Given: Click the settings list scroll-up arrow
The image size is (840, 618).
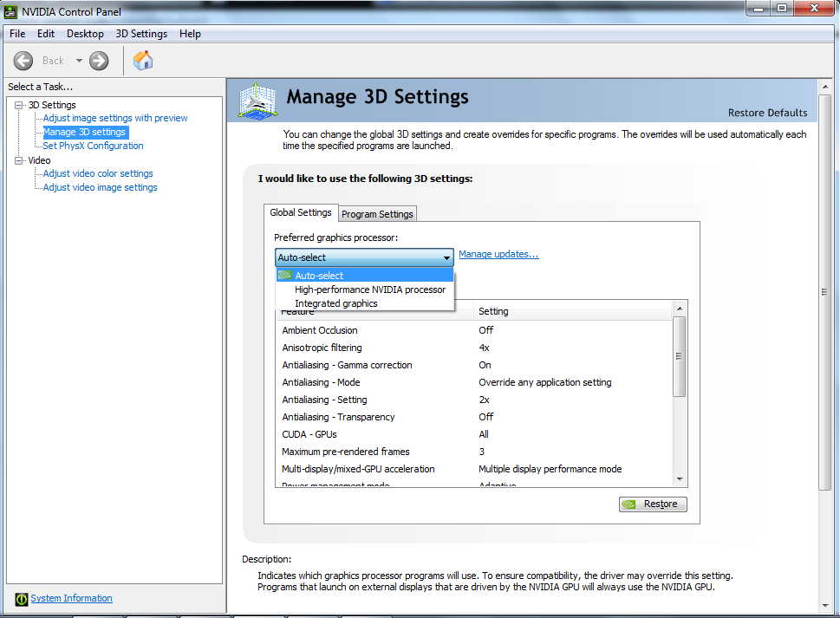Looking at the screenshot, I should click(x=680, y=309).
